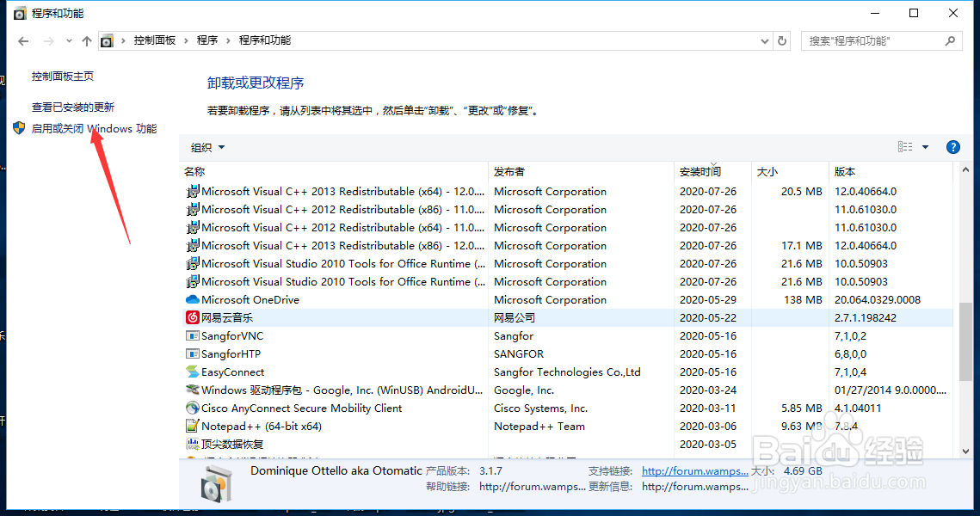Select Microsoft OneDrive program name
Image resolution: width=980 pixels, height=516 pixels.
coord(250,300)
